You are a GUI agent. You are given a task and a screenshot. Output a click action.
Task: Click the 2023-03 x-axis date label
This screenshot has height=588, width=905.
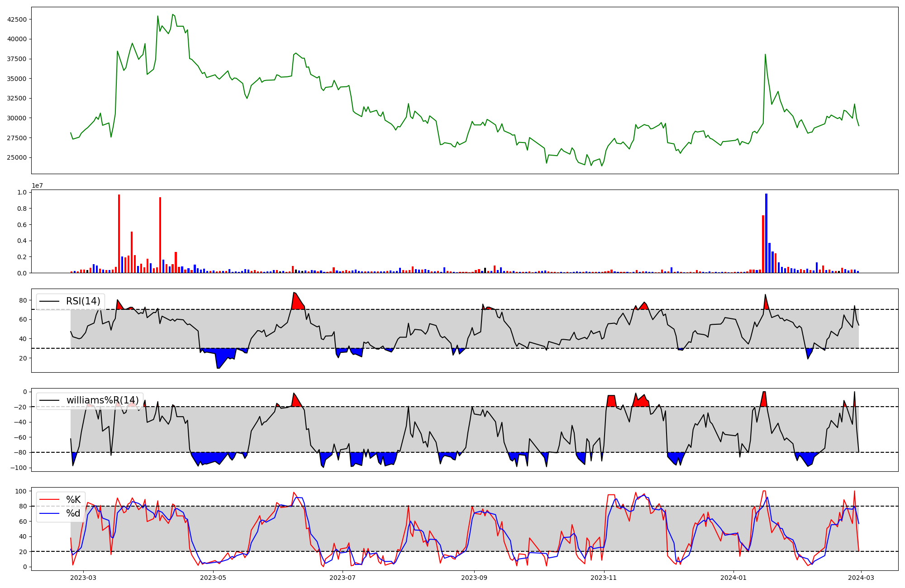tap(83, 578)
